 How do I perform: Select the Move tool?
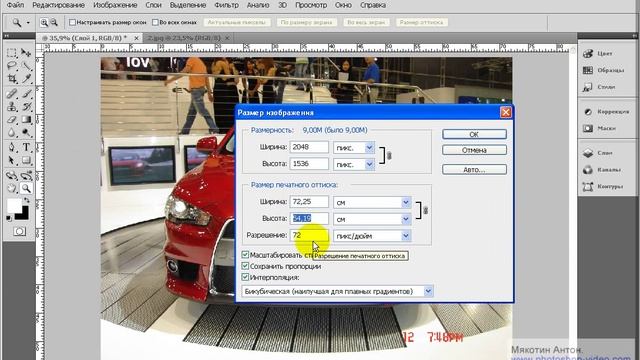[26, 53]
